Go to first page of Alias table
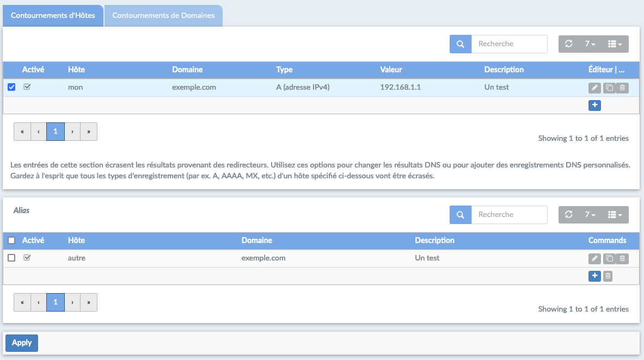Image resolution: width=644 pixels, height=360 pixels. [22, 302]
